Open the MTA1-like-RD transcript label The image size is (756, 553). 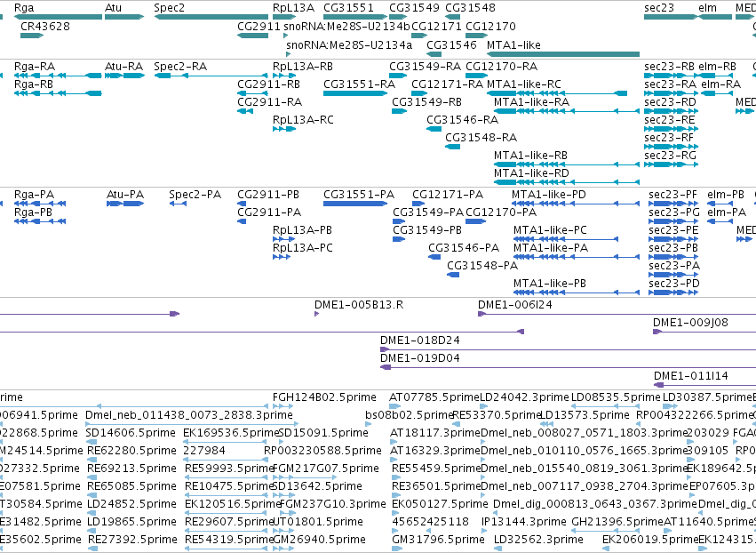(x=531, y=172)
